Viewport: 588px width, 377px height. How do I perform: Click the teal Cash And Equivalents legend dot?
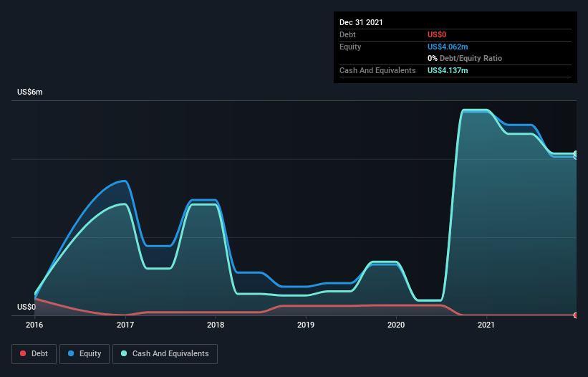[124, 353]
